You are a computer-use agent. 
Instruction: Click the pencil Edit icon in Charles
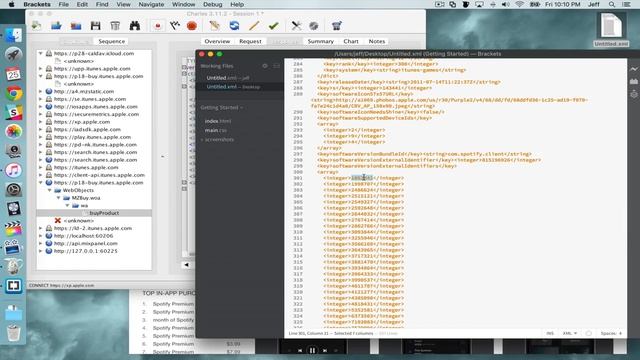254,26
